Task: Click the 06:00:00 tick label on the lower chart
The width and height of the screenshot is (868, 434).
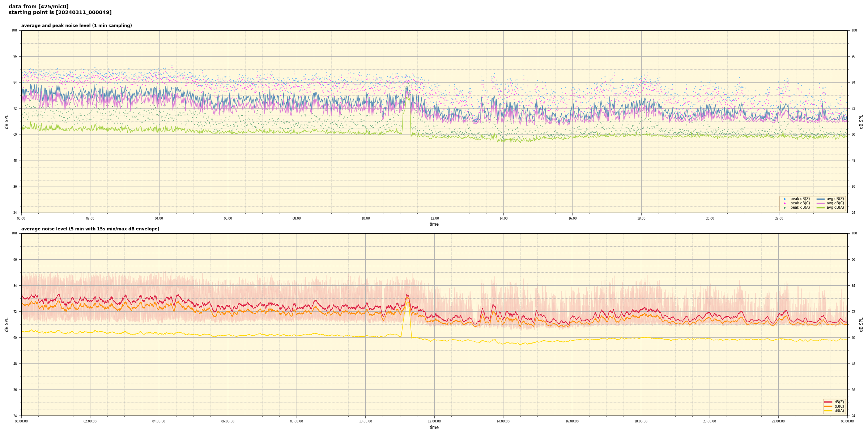Action: click(227, 421)
